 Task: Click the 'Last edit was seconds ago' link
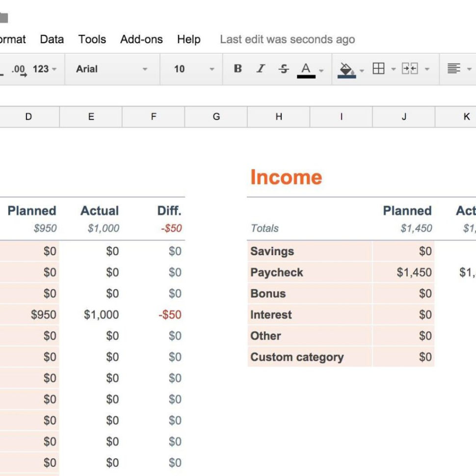tap(287, 39)
